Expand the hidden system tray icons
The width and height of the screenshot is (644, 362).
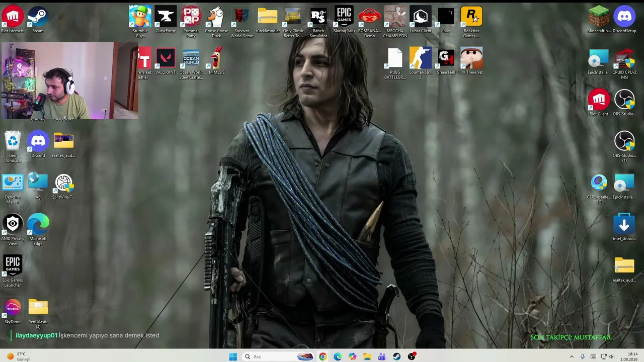click(572, 356)
